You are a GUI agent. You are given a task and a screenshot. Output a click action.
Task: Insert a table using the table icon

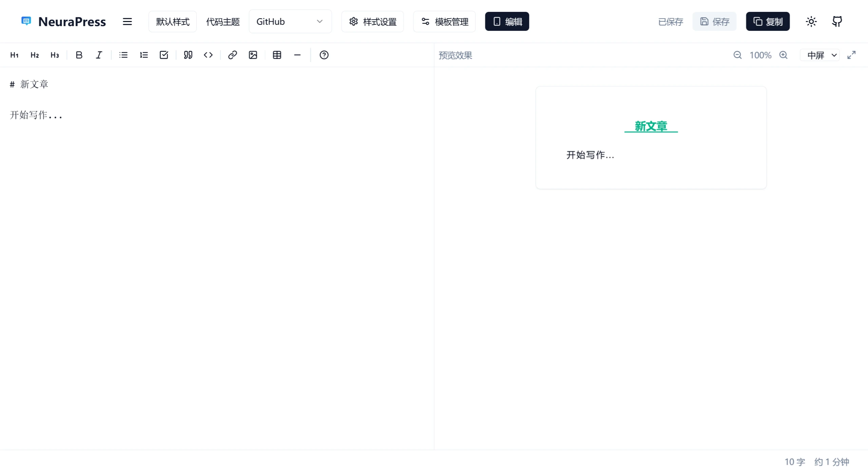tap(277, 55)
